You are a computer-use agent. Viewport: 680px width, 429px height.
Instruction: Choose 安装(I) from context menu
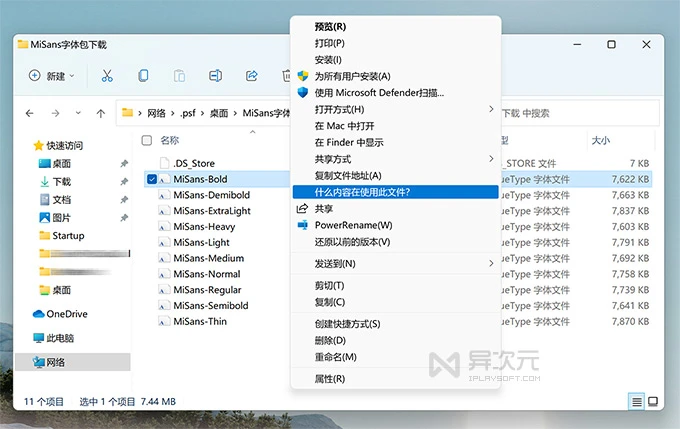coord(396,59)
